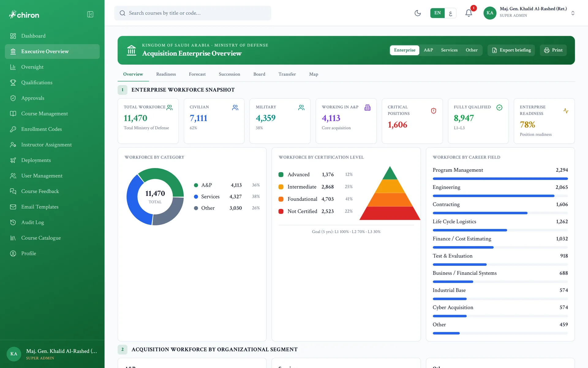Click the '1,606' critical positions value
The width and height of the screenshot is (588, 368).
398,125
